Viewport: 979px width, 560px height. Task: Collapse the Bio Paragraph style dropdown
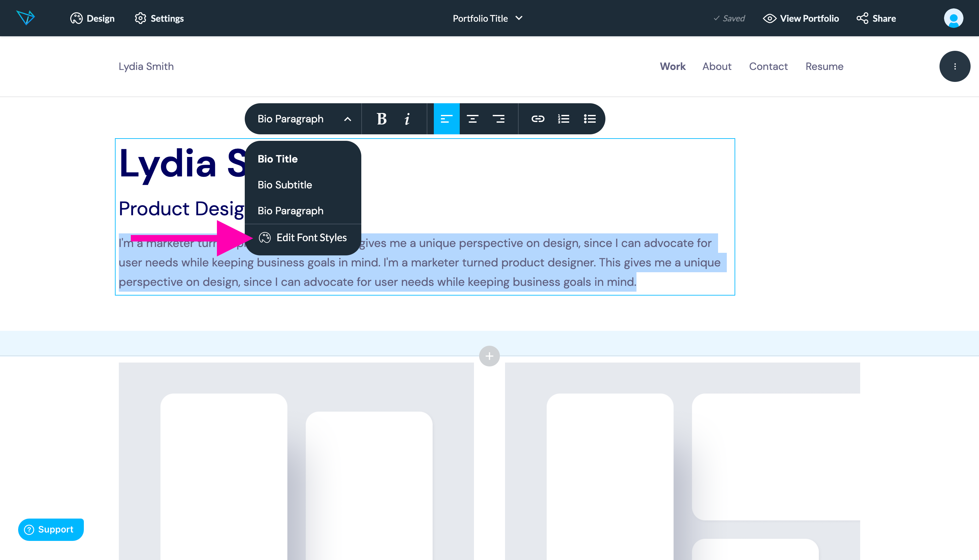348,119
